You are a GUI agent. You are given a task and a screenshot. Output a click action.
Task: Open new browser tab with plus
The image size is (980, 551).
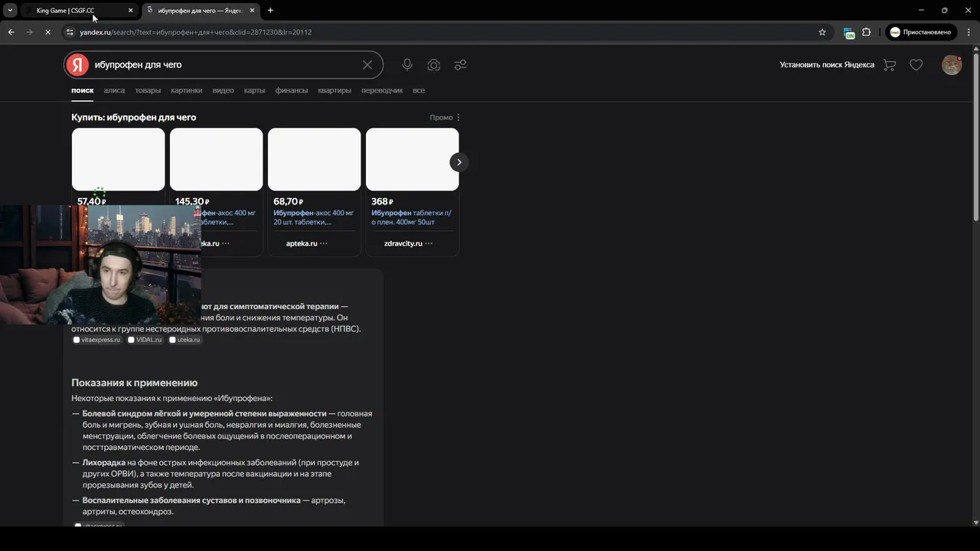(270, 11)
